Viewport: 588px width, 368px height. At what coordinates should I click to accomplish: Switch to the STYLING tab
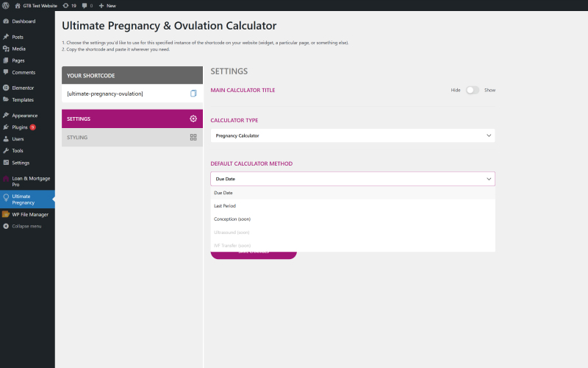coord(132,138)
